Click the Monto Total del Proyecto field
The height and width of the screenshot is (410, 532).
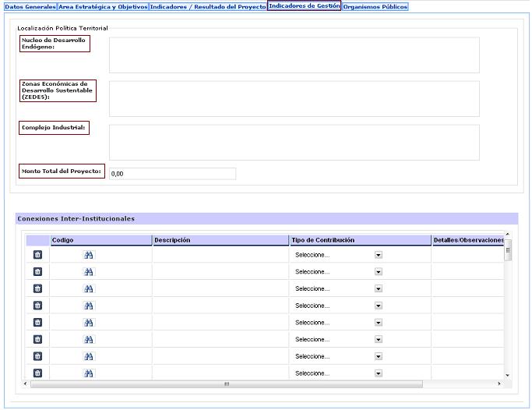(x=172, y=174)
